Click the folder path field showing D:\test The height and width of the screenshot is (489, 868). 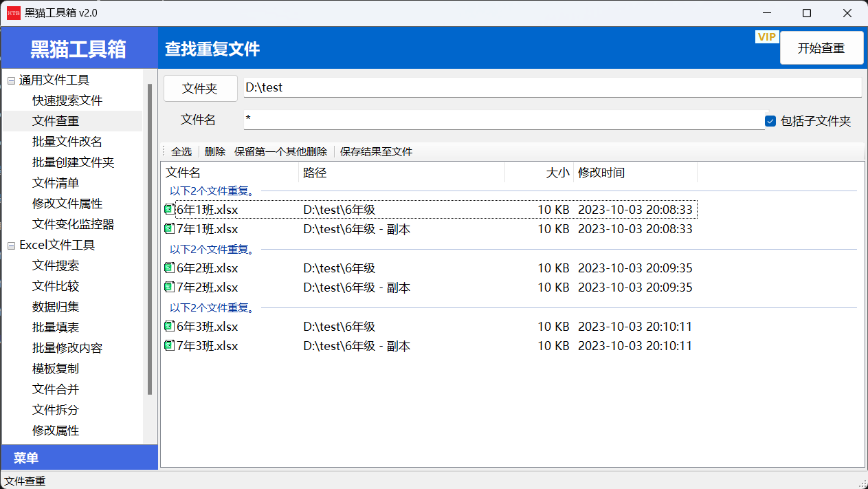tap(553, 88)
